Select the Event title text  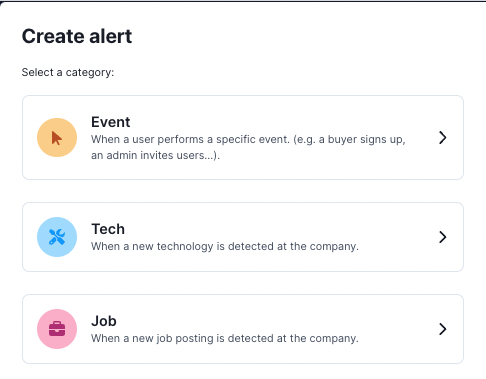tap(111, 122)
